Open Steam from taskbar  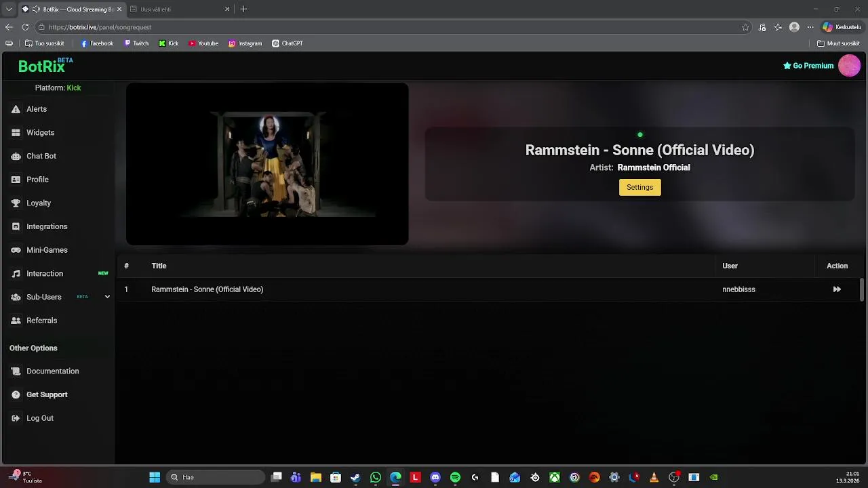coord(355,477)
